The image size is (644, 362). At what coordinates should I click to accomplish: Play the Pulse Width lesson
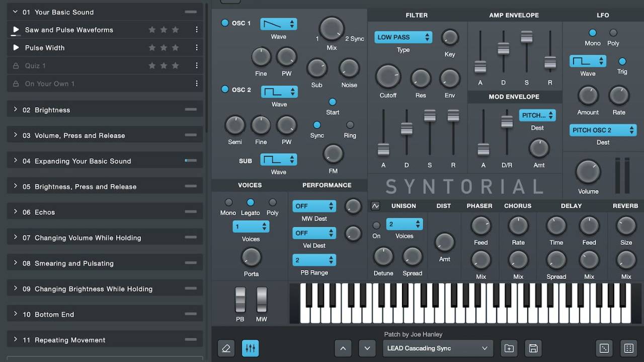tap(16, 48)
